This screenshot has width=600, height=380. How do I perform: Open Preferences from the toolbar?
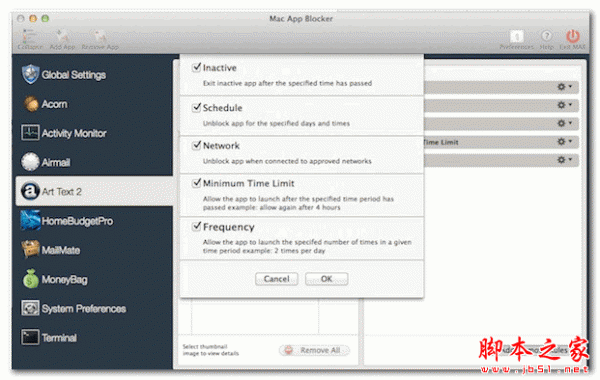517,36
